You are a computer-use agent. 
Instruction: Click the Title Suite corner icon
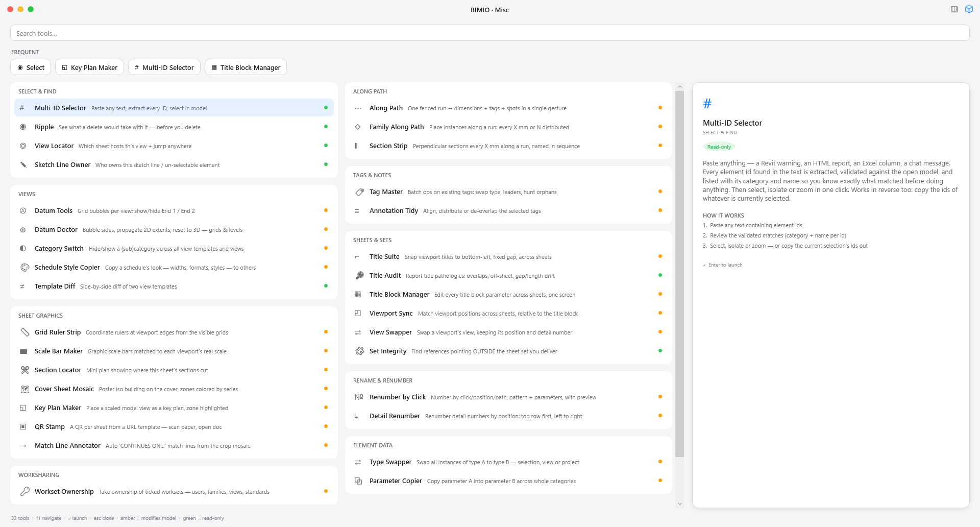point(357,257)
